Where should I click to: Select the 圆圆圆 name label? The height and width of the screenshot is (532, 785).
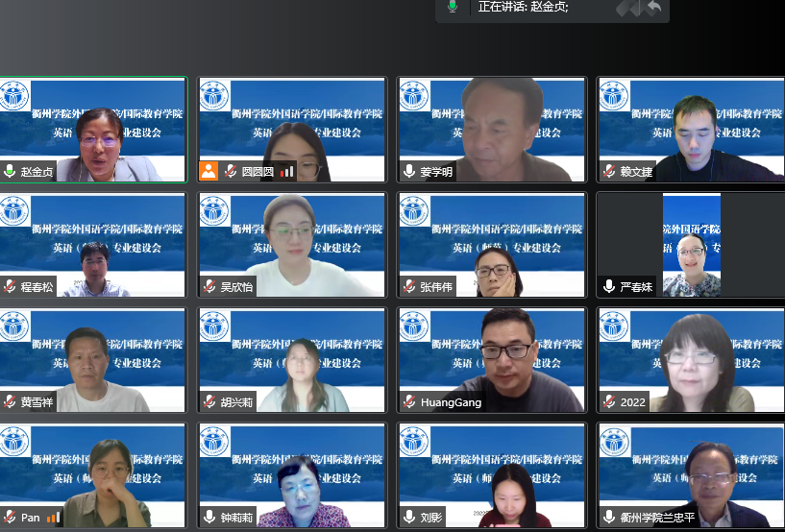[258, 172]
